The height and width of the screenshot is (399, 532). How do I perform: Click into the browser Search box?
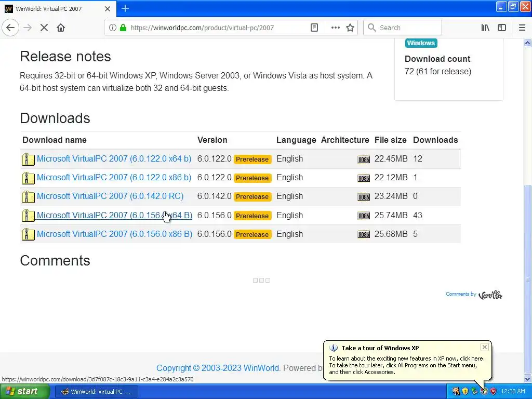pyautogui.click(x=403, y=28)
